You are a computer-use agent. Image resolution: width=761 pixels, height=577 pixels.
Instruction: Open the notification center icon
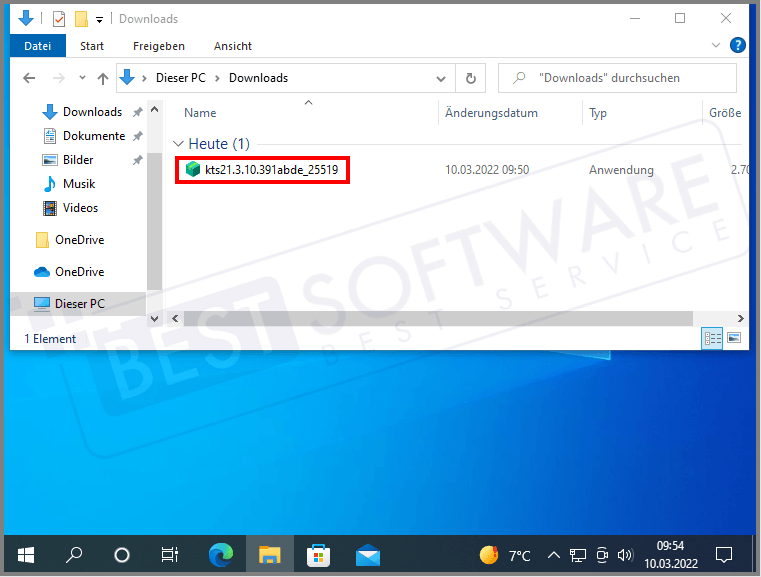724,555
